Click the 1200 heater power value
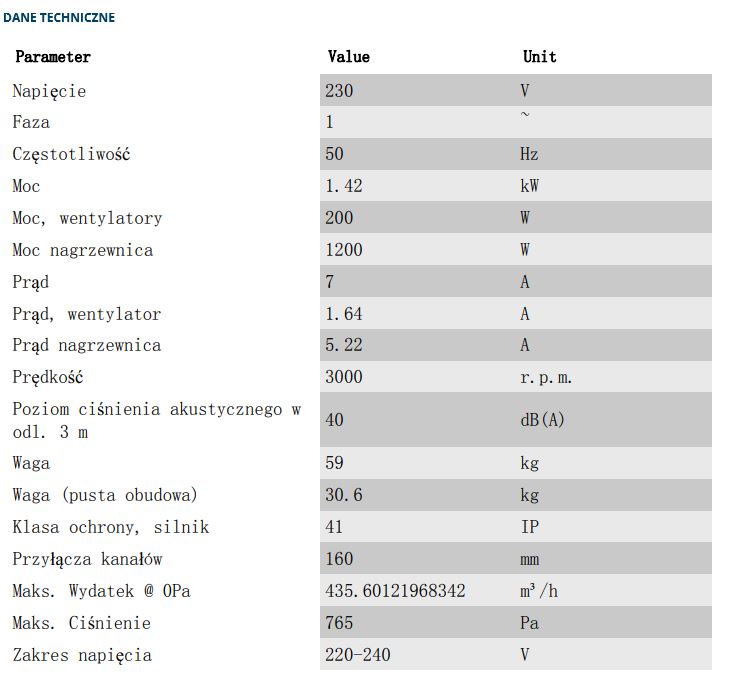743x693 pixels. pyautogui.click(x=344, y=250)
